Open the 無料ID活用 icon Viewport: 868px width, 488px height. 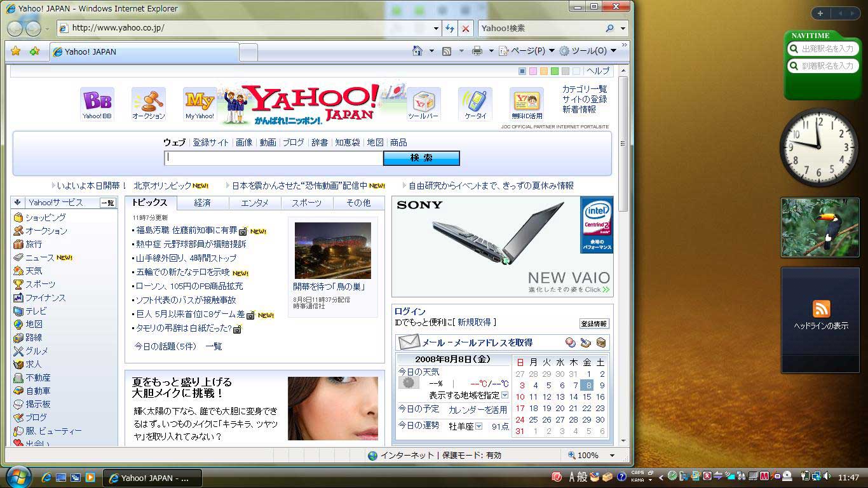[x=527, y=104]
